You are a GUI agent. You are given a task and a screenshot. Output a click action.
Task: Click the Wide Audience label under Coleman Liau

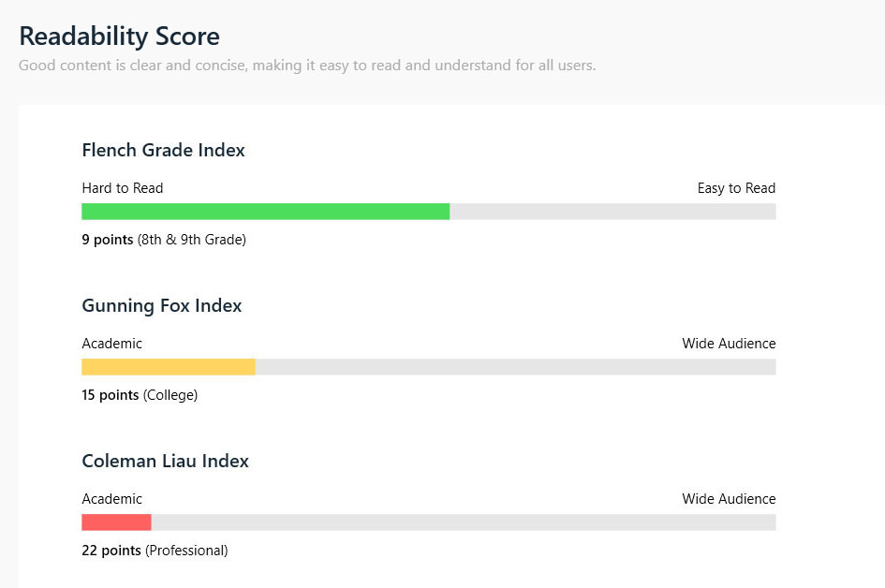point(729,499)
